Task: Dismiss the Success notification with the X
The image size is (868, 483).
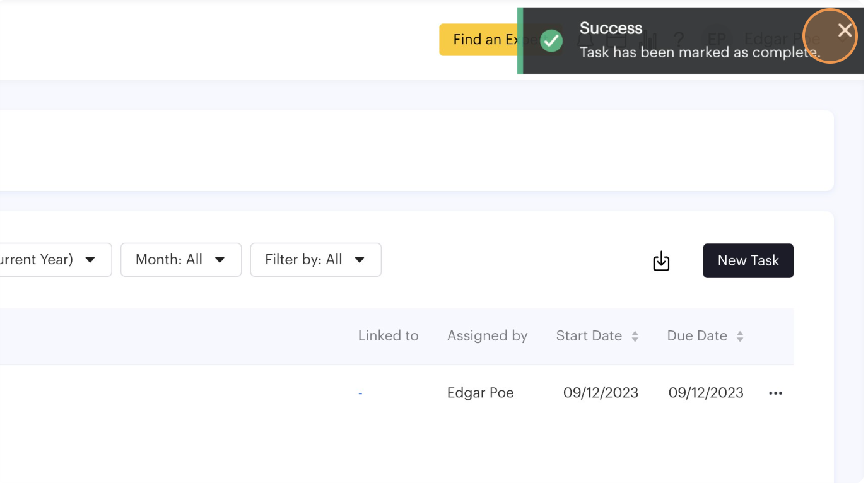Action: pyautogui.click(x=845, y=31)
